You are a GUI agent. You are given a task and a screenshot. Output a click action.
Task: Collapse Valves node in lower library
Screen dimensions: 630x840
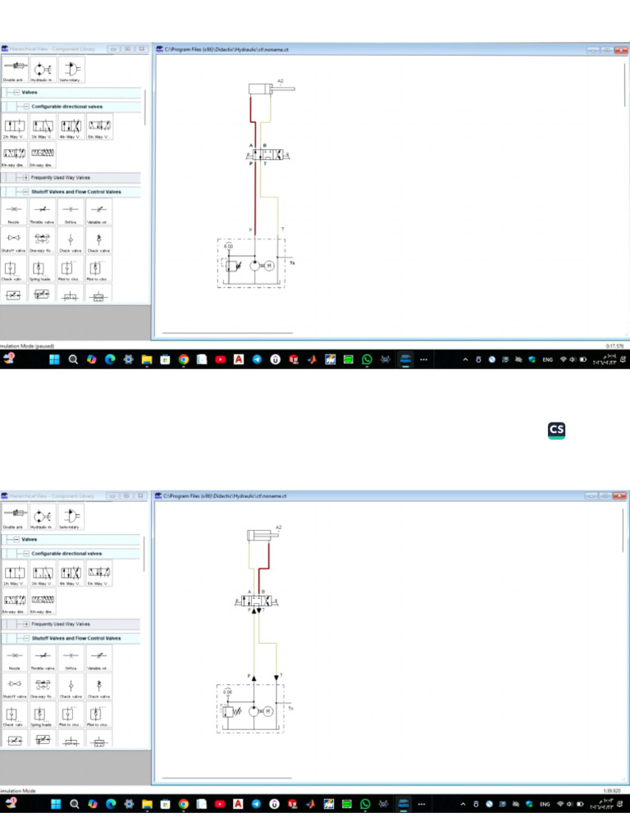tap(16, 540)
